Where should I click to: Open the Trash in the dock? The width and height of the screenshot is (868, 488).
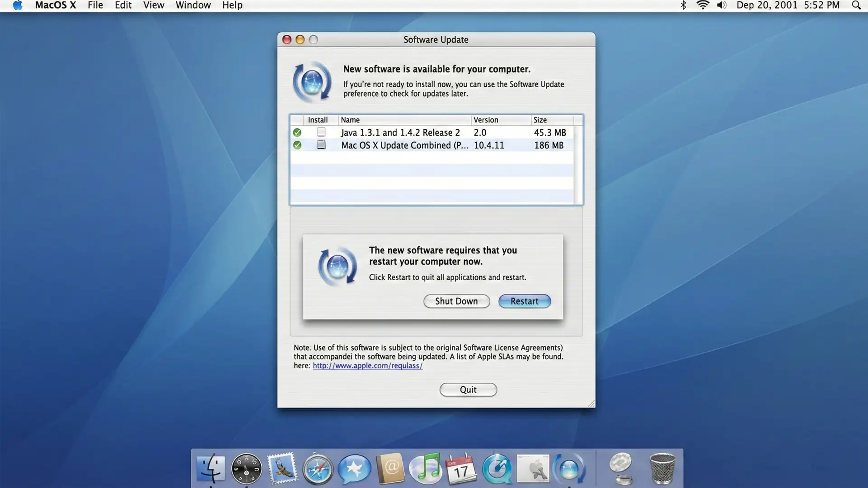662,469
